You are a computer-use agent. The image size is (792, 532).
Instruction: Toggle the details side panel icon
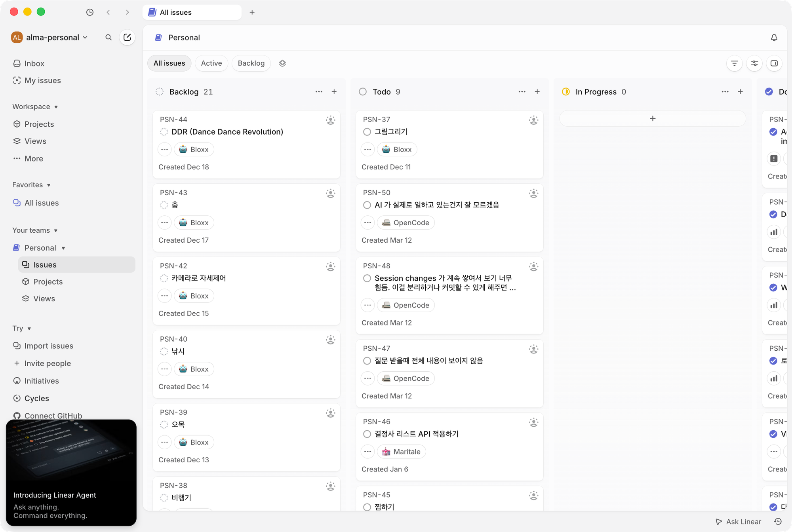point(774,63)
